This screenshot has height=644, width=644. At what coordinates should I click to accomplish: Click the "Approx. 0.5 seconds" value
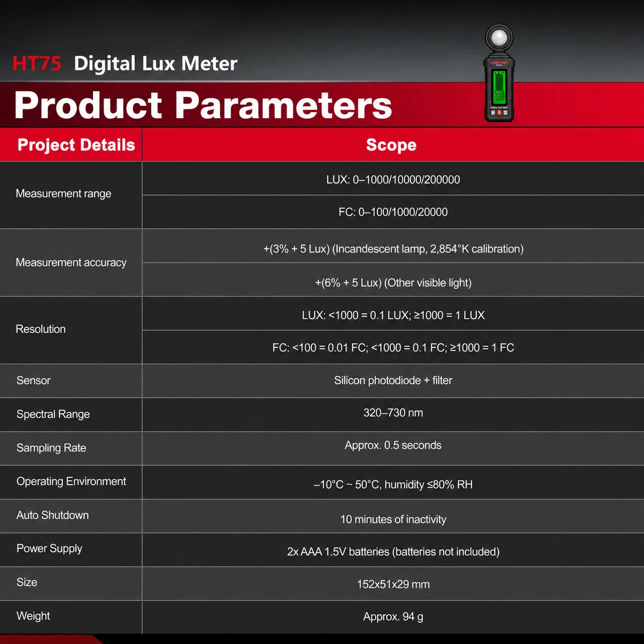pos(393,445)
